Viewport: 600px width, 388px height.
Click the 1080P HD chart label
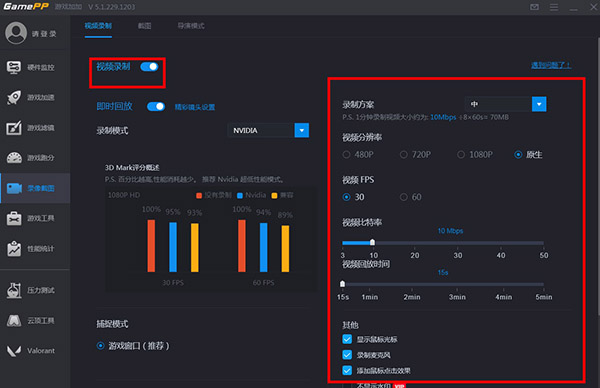(124, 195)
